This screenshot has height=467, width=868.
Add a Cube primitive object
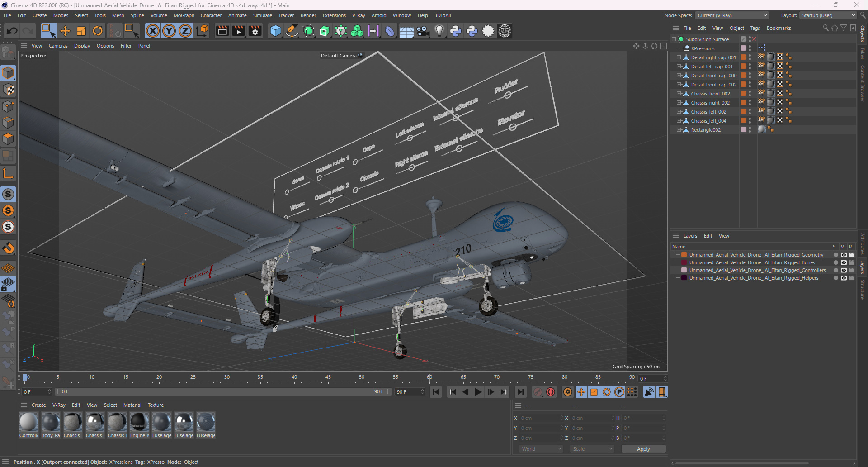pos(275,31)
